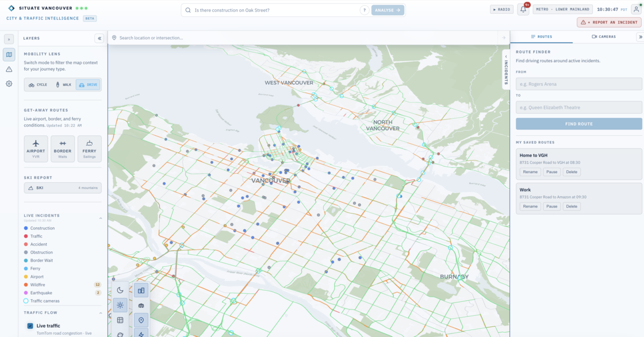Open the Ski report for 4 mountains

click(63, 188)
